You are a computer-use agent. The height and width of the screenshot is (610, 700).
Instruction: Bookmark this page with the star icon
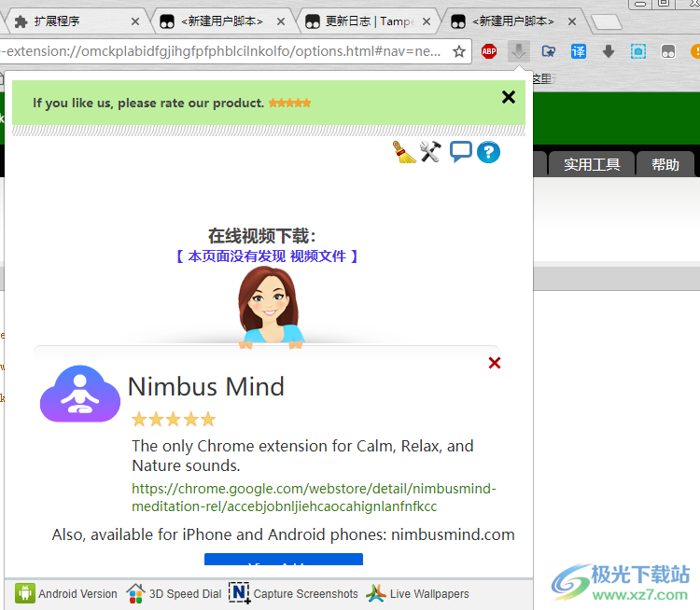click(459, 52)
